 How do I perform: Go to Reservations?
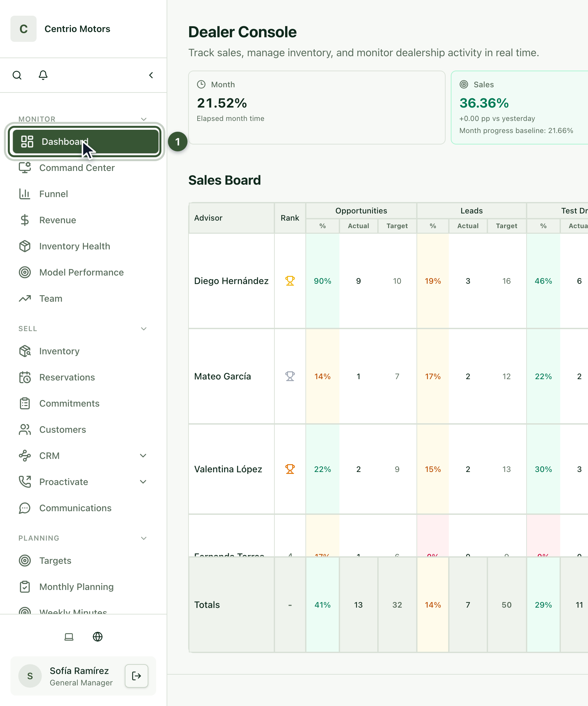pos(83,377)
